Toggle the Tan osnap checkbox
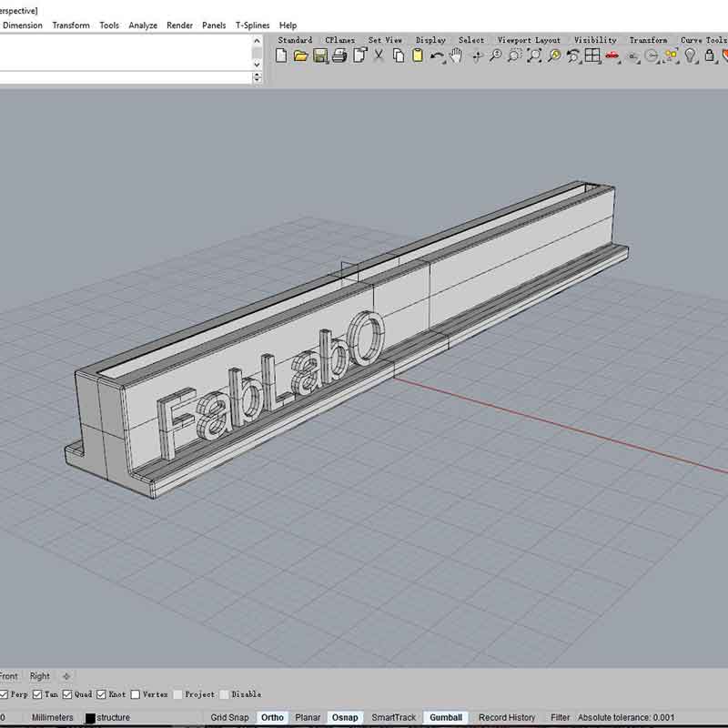 pos(37,694)
